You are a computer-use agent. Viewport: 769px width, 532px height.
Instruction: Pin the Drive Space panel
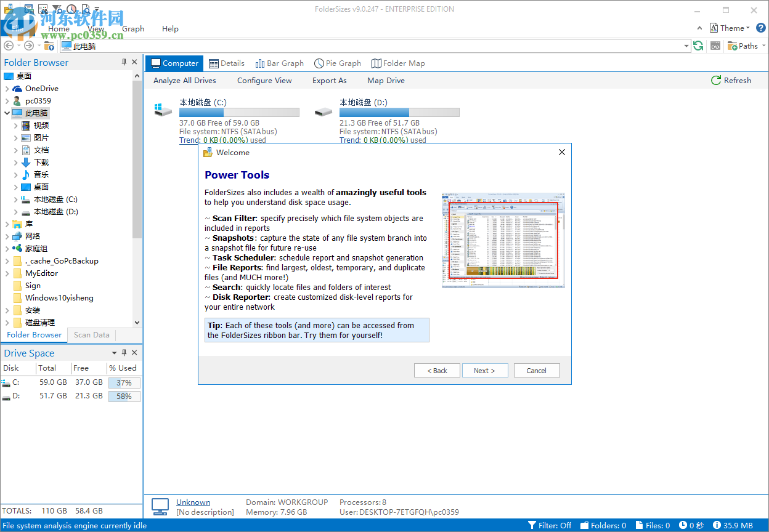point(124,352)
